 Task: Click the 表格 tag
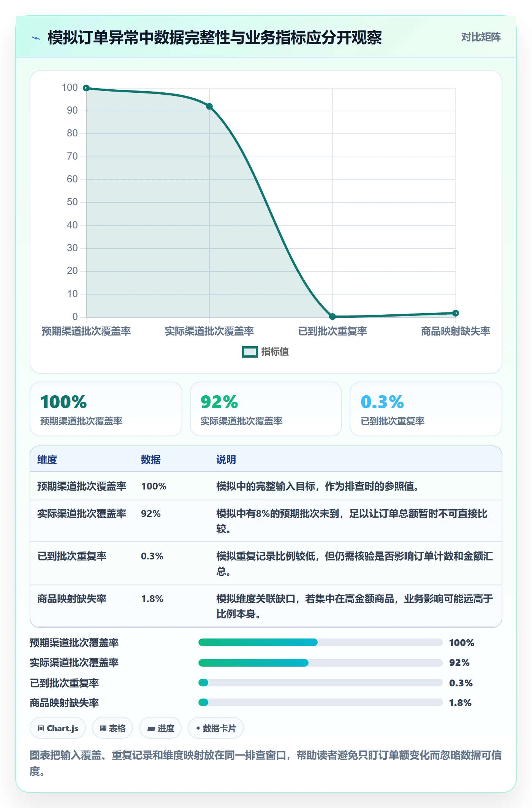[x=112, y=728]
